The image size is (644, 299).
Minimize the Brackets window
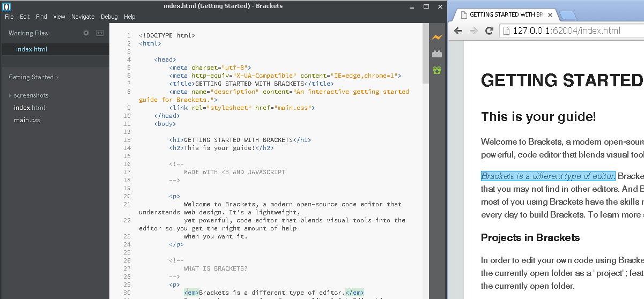tap(411, 6)
